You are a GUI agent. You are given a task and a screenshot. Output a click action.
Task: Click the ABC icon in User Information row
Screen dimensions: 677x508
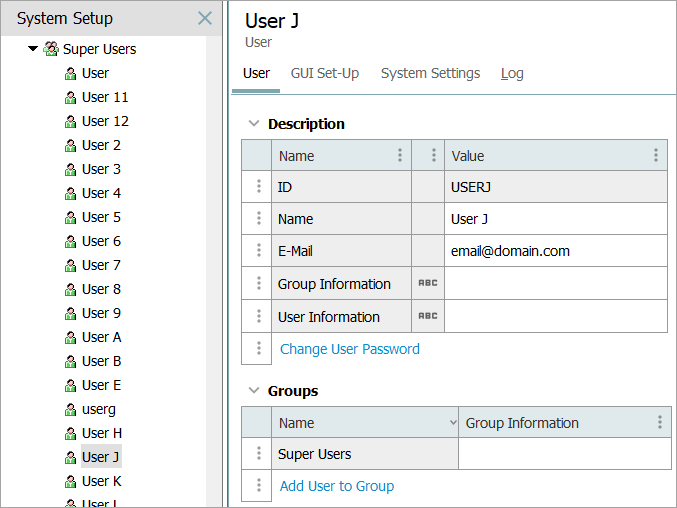click(x=428, y=317)
